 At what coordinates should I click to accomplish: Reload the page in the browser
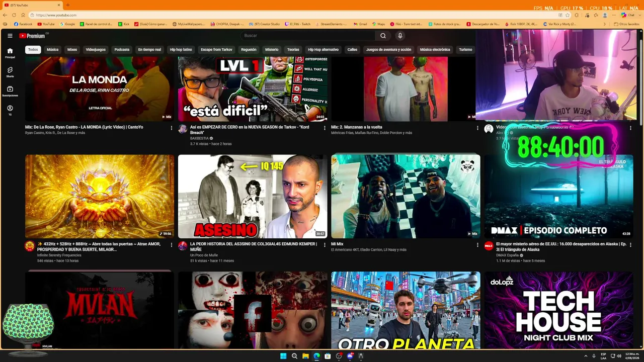14,15
